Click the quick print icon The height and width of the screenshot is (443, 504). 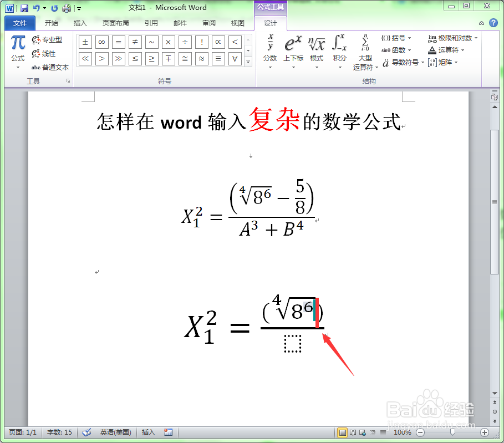tap(67, 8)
